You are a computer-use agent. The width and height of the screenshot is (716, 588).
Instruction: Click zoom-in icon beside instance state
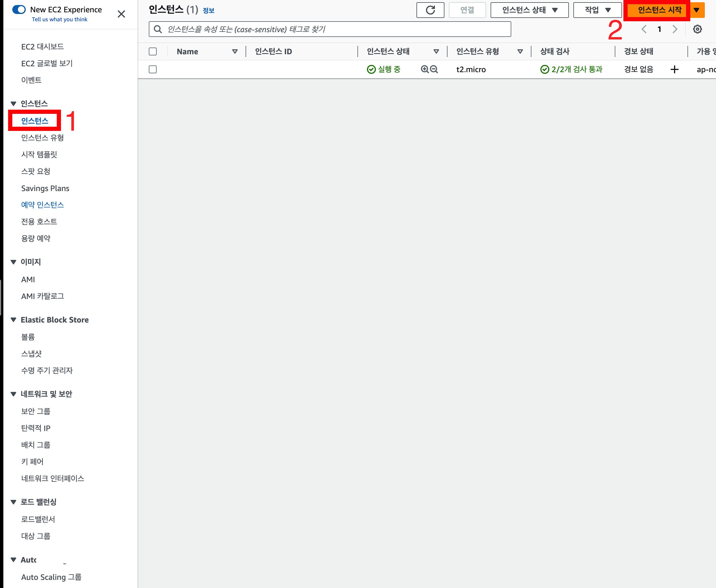[x=424, y=69]
